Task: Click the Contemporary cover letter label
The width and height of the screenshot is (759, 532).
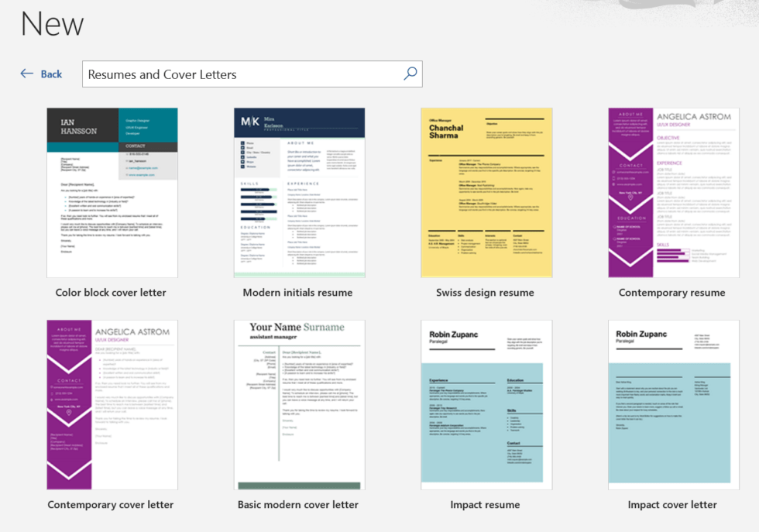Action: pos(112,504)
